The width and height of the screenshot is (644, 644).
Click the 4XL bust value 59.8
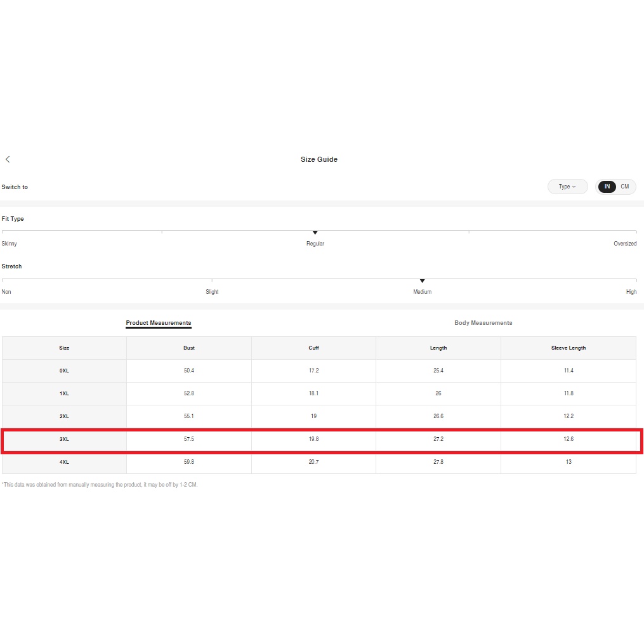point(189,462)
